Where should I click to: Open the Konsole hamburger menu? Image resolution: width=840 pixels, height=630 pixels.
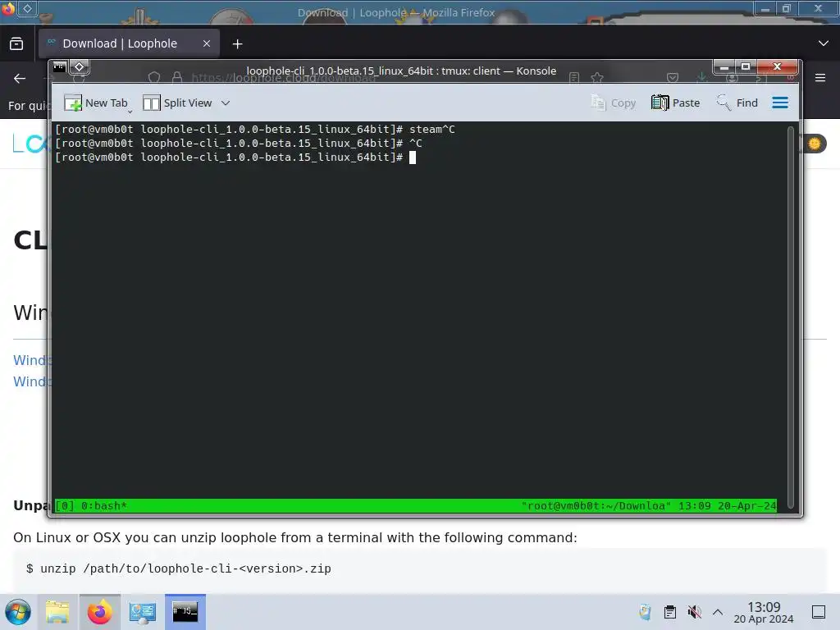click(x=780, y=103)
